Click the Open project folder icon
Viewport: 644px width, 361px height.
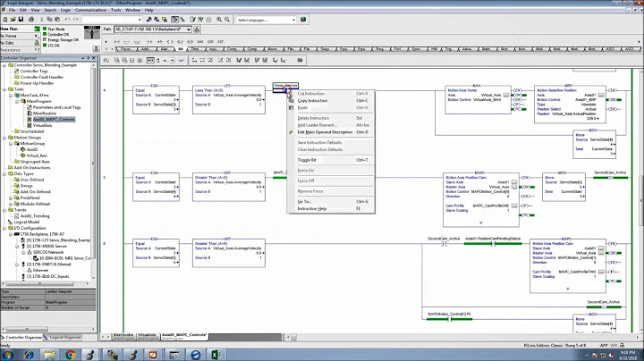(x=13, y=20)
